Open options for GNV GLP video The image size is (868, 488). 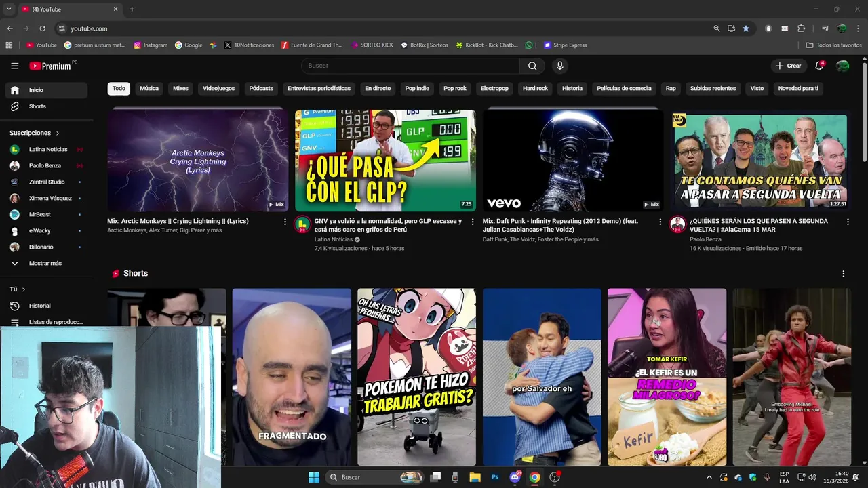[x=473, y=222]
